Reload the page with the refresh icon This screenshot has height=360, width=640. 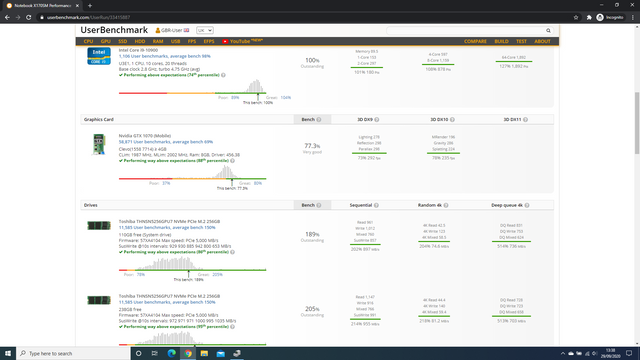[x=29, y=18]
